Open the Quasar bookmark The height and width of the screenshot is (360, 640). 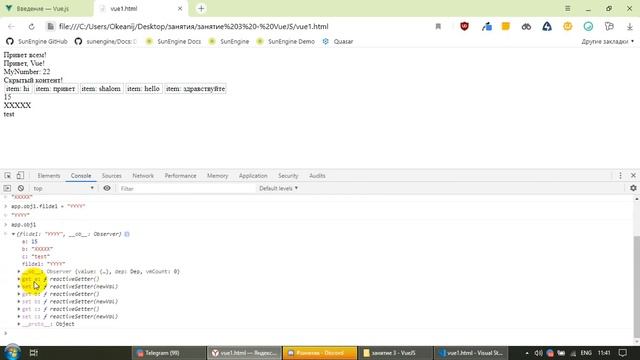tap(338, 42)
